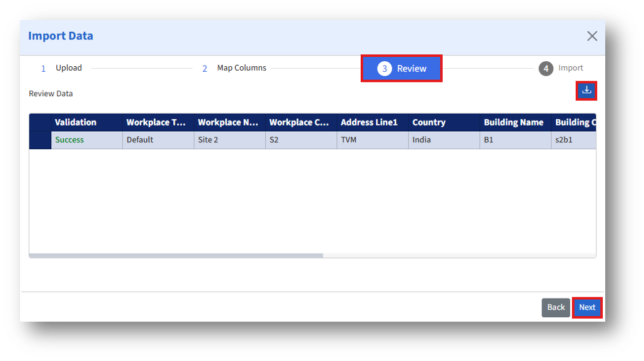Select the S2 workplace code cell

point(301,140)
